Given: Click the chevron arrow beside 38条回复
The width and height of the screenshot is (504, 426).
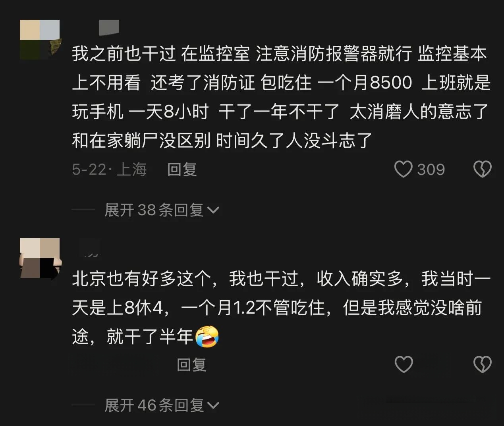Looking at the screenshot, I should [x=213, y=210].
